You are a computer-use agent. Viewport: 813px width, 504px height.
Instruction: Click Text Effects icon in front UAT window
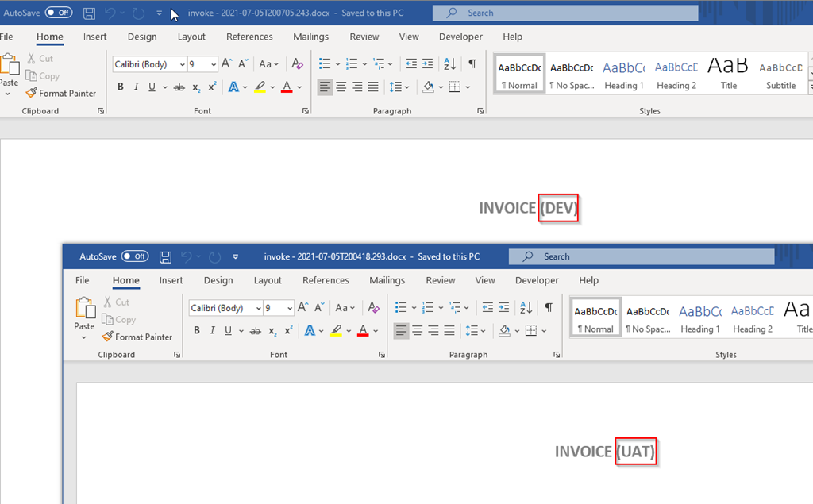click(x=310, y=330)
